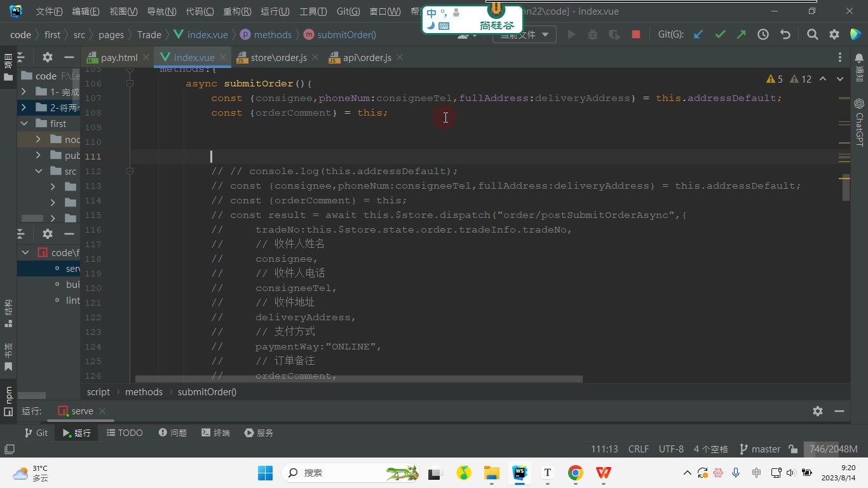Open the ChatGPT side panel
This screenshot has height=488, width=868.
(859, 122)
